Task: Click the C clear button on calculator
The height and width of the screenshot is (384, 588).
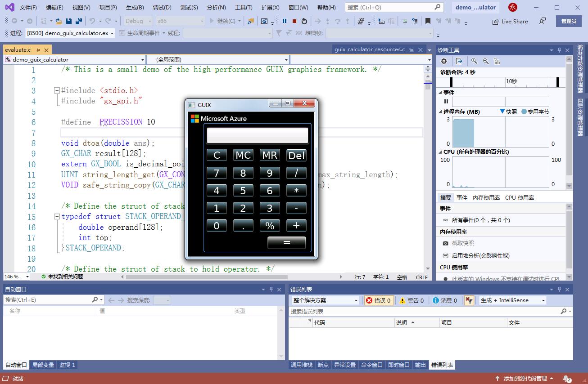Action: (217, 155)
